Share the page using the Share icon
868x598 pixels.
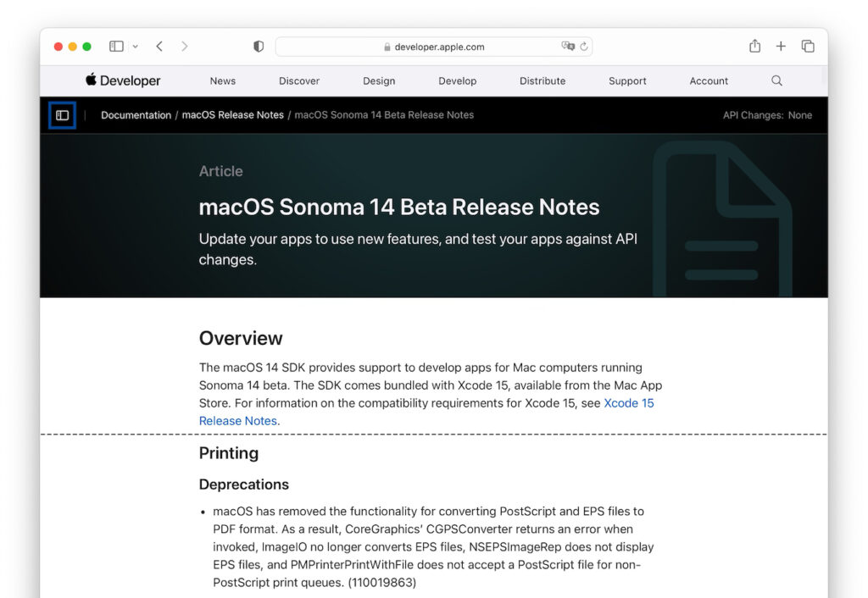[x=754, y=47]
